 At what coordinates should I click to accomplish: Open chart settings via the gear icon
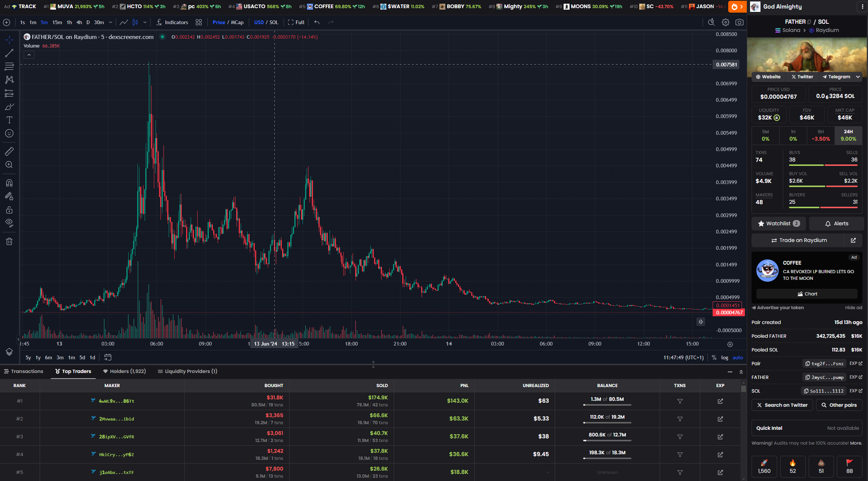pyautogui.click(x=726, y=22)
